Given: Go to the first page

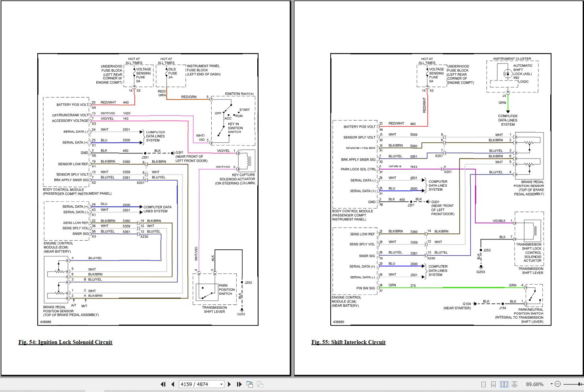Looking at the screenshot, I should [163, 384].
